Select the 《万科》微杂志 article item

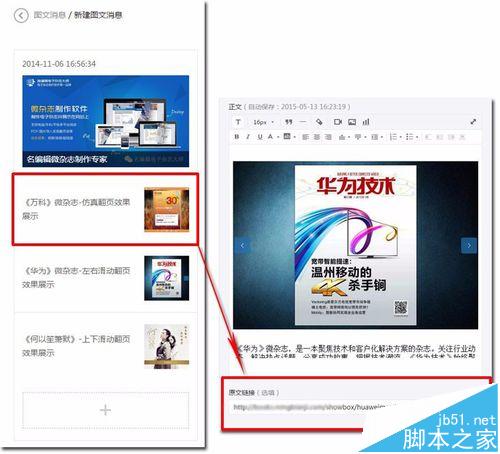click(x=105, y=209)
